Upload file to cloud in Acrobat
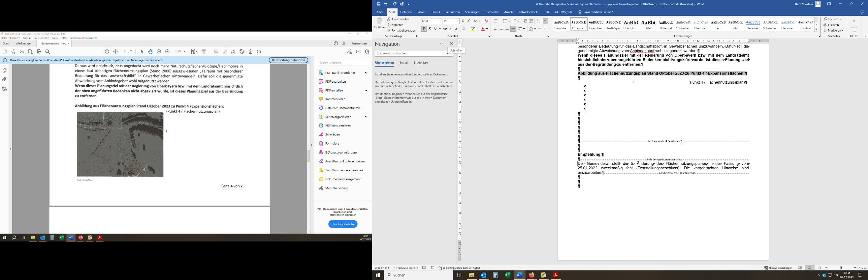This screenshot has height=280, width=868. pyautogui.click(x=22, y=51)
